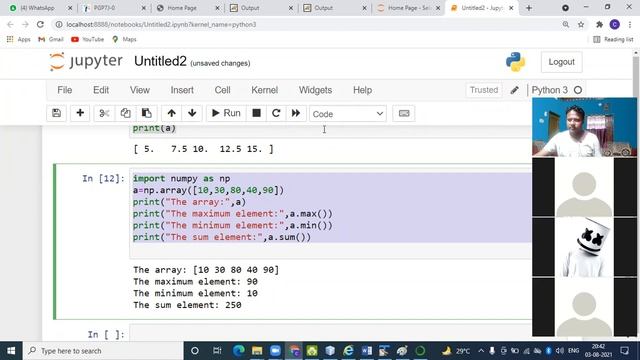Image resolution: width=640 pixels, height=360 pixels.
Task: Open the Reading list
Action: pyautogui.click(x=613, y=39)
